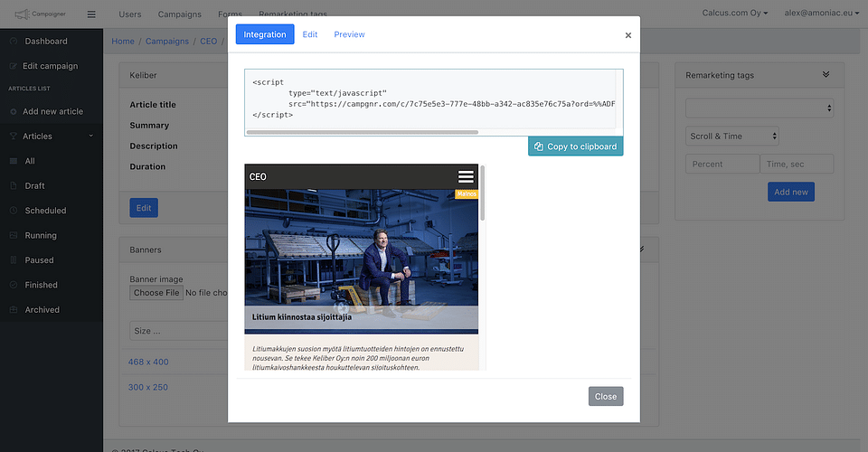Viewport: 868px width, 452px height.
Task: Switch to the Preview tab
Action: (x=349, y=34)
